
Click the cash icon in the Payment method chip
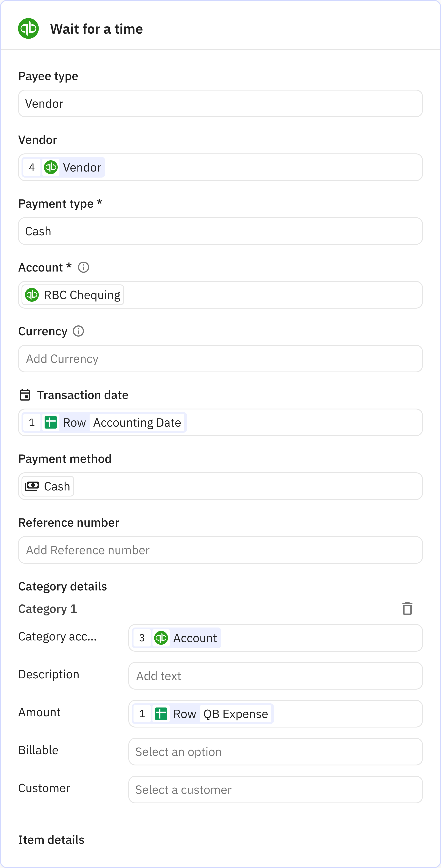coord(32,486)
